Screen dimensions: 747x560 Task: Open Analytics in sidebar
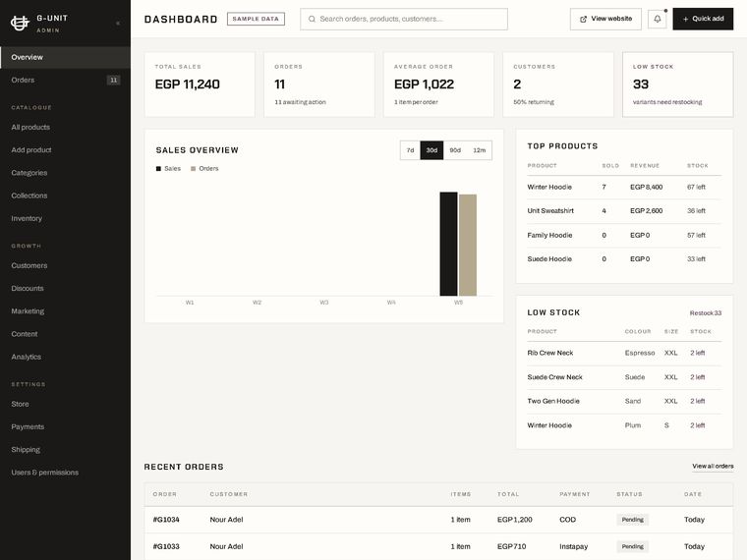[65, 358]
